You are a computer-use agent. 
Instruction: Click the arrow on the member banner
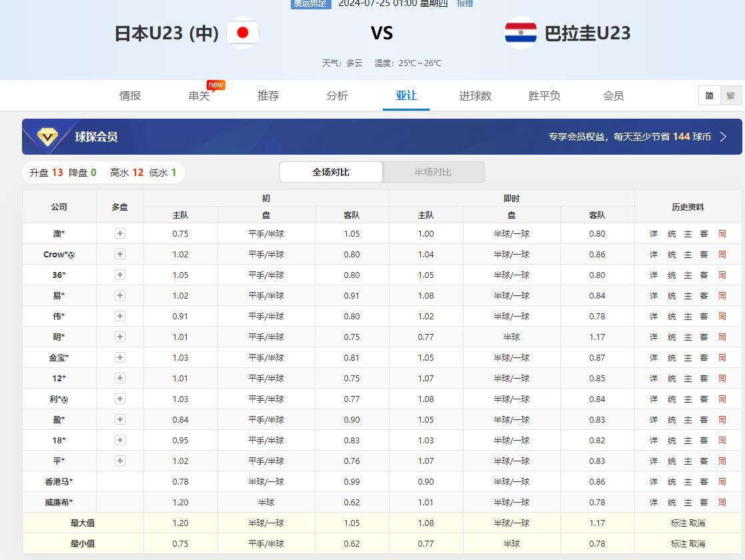point(724,137)
